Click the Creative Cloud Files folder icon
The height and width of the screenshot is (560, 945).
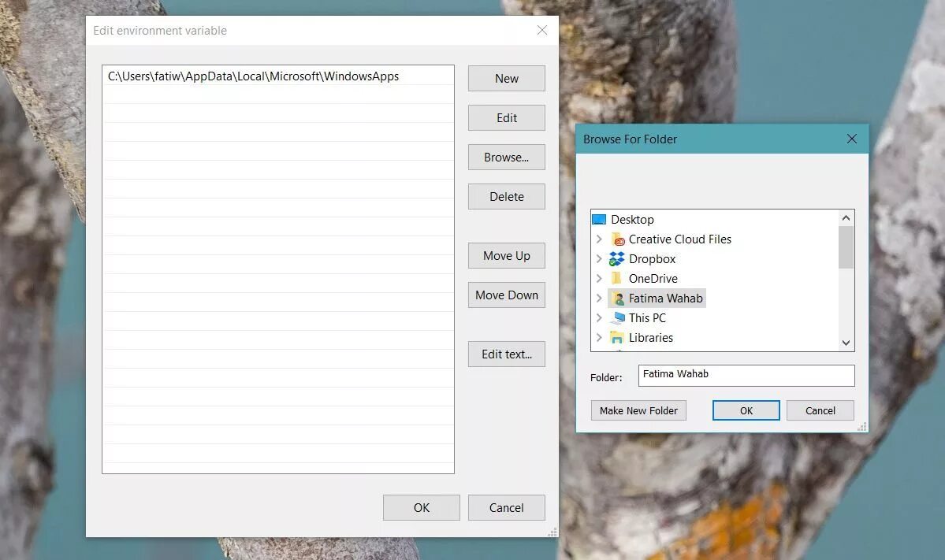(x=618, y=239)
